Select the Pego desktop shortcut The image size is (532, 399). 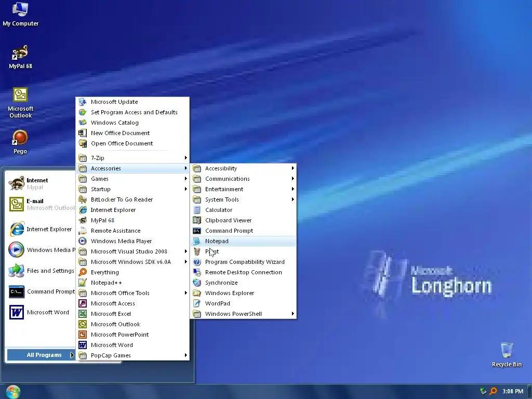[x=20, y=142]
